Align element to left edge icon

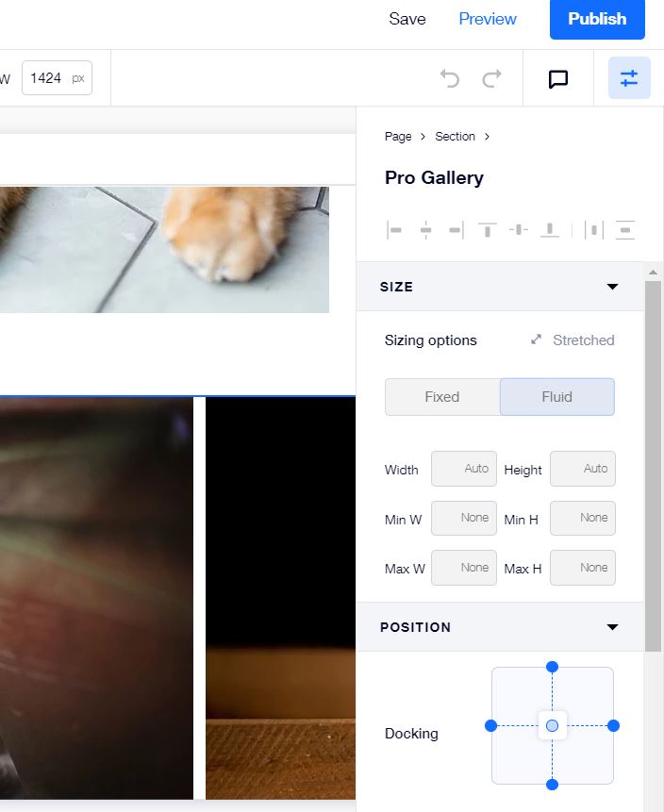[394, 230]
